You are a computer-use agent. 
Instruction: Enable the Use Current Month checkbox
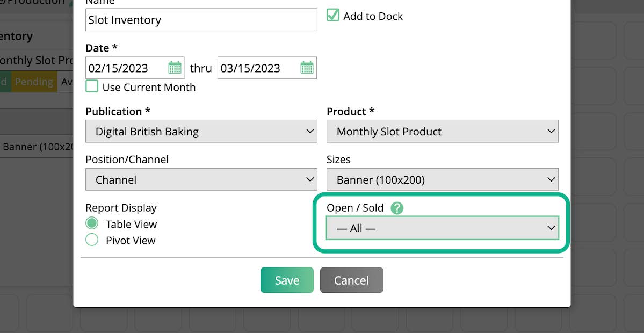(92, 86)
